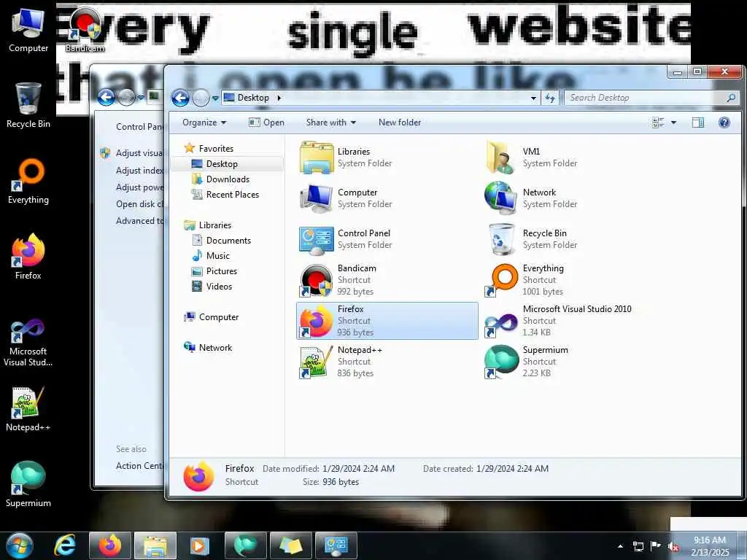Select Network in the navigation pane
The width and height of the screenshot is (747, 560).
click(x=215, y=348)
